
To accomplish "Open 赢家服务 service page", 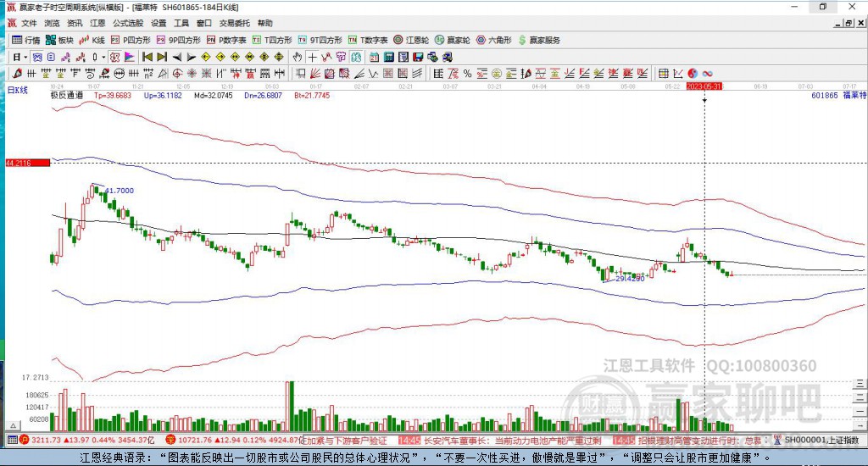I will (x=539, y=40).
